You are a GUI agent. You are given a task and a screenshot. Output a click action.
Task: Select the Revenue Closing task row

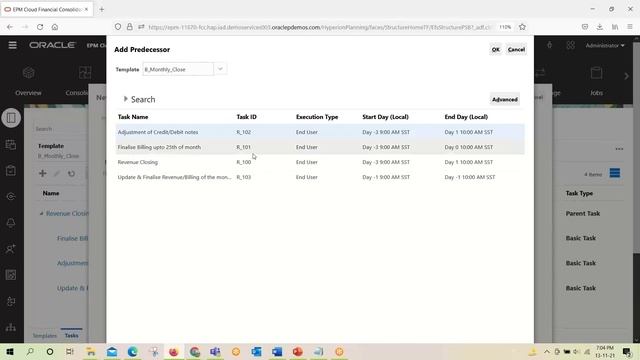320,162
